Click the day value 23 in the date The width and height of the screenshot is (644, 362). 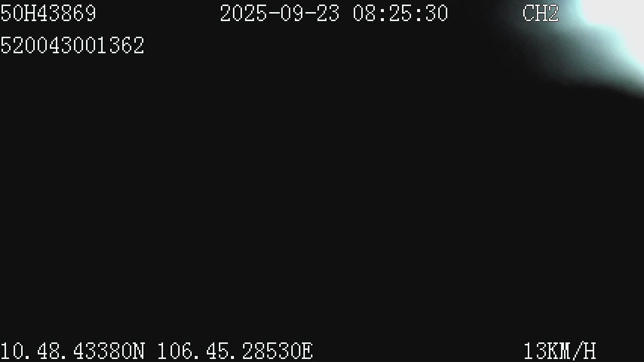pos(328,14)
